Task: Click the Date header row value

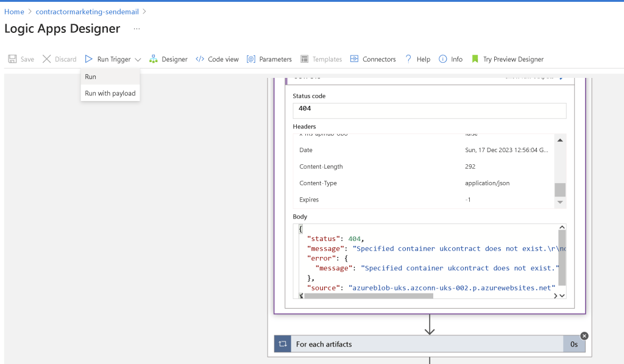Action: coord(506,150)
